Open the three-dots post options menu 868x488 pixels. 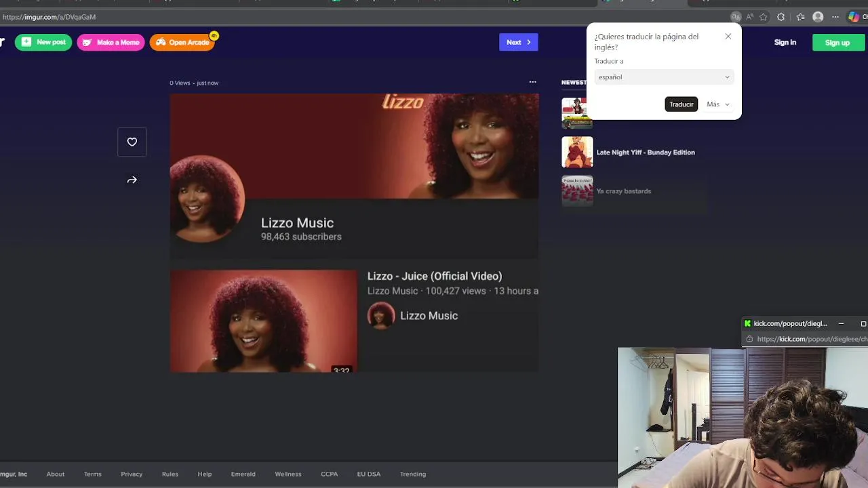coord(532,82)
